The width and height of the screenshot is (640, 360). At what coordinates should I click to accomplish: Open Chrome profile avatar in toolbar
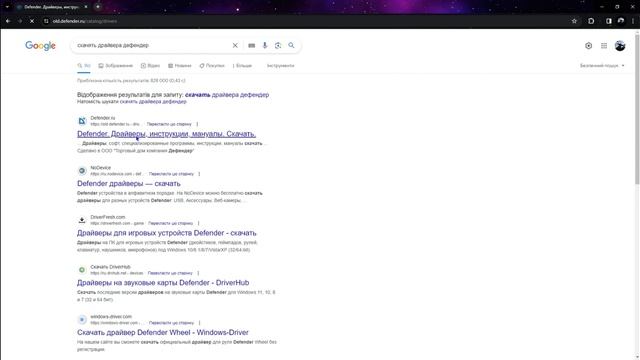coord(621,21)
